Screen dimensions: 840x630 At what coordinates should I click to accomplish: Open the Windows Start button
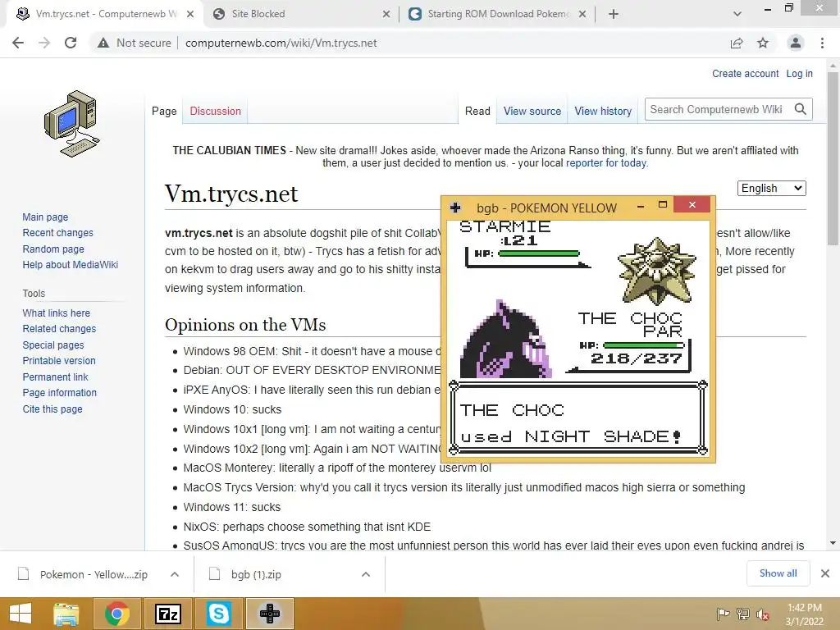point(21,614)
